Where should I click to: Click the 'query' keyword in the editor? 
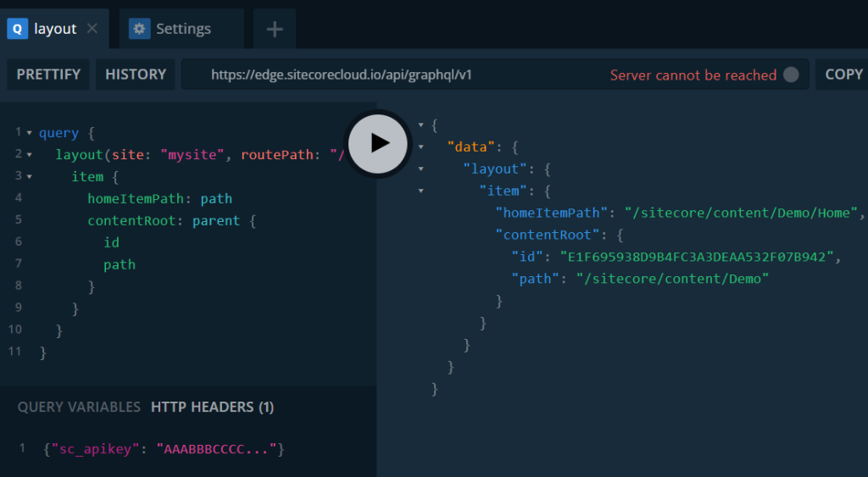point(58,133)
